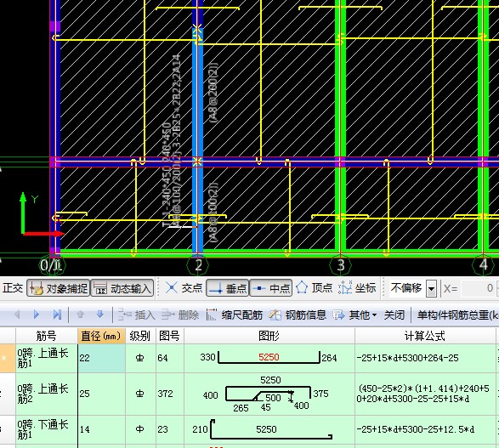Image resolution: width=499 pixels, height=448 pixels.
Task: Jump to last rebar record
Action: click(x=57, y=315)
